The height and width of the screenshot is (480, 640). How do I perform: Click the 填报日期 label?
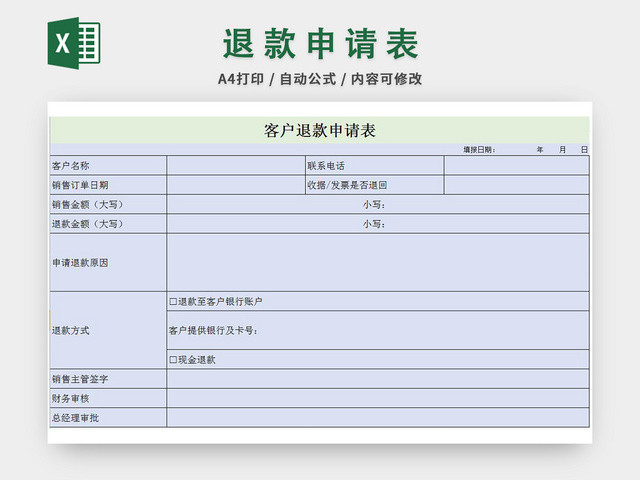[x=479, y=150]
